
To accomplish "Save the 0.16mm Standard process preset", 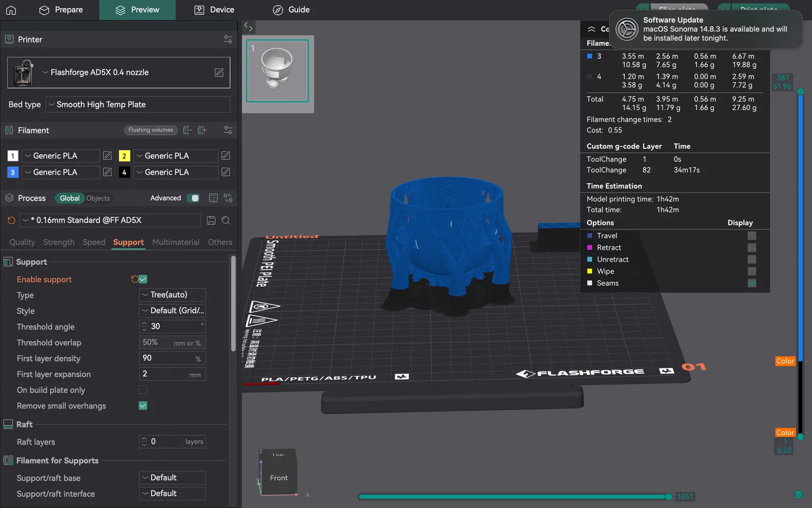I will click(211, 220).
